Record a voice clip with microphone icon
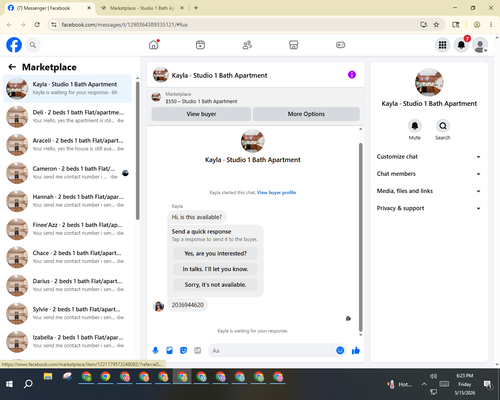Image resolution: width=500 pixels, height=400 pixels. 155,350
